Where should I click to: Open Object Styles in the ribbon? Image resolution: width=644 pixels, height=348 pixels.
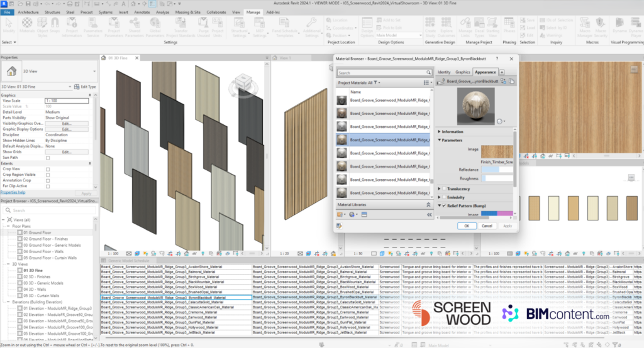(x=42, y=27)
